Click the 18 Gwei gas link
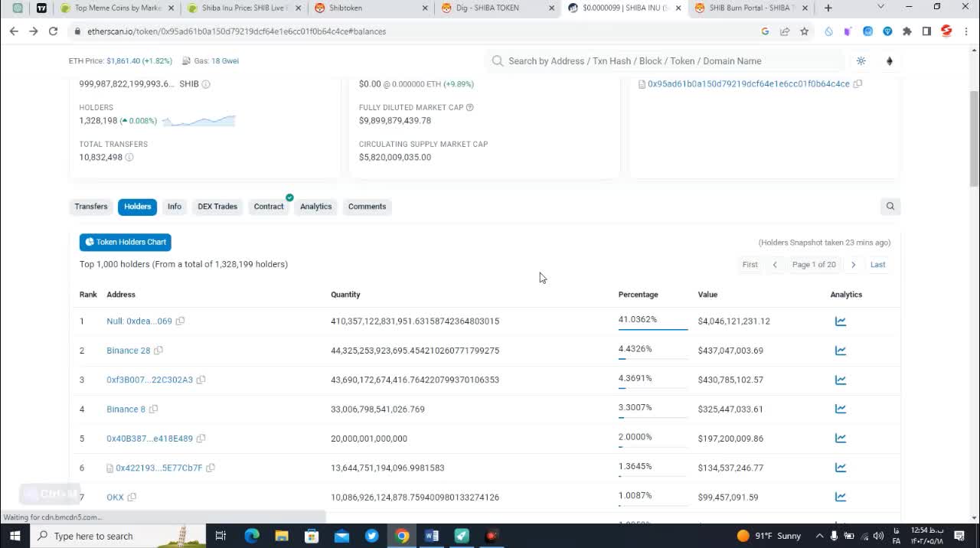The height and width of the screenshot is (548, 980). pyautogui.click(x=225, y=61)
